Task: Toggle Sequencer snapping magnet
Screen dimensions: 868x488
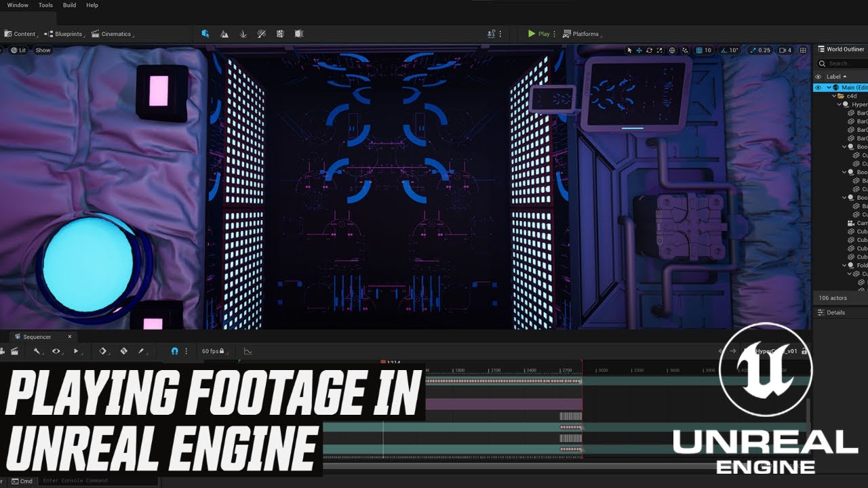Action: [174, 351]
